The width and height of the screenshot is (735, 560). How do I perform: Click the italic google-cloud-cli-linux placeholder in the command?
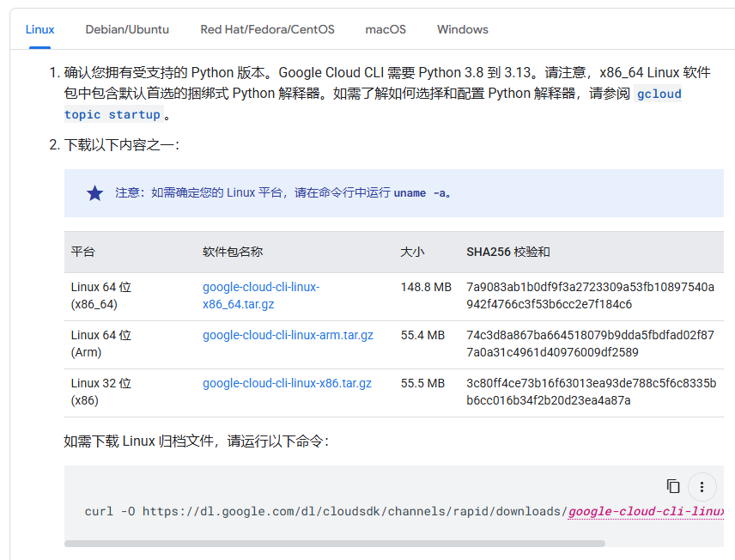pos(646,511)
